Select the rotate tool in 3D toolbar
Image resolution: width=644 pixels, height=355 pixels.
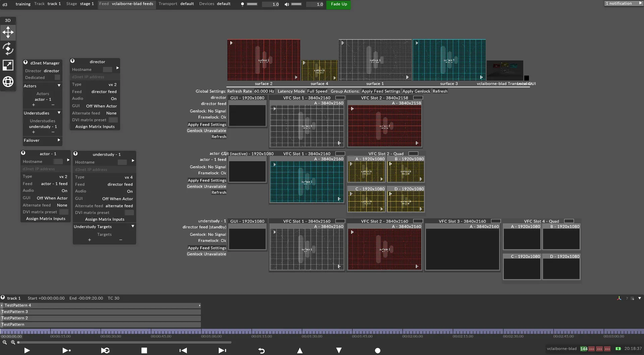[8, 49]
